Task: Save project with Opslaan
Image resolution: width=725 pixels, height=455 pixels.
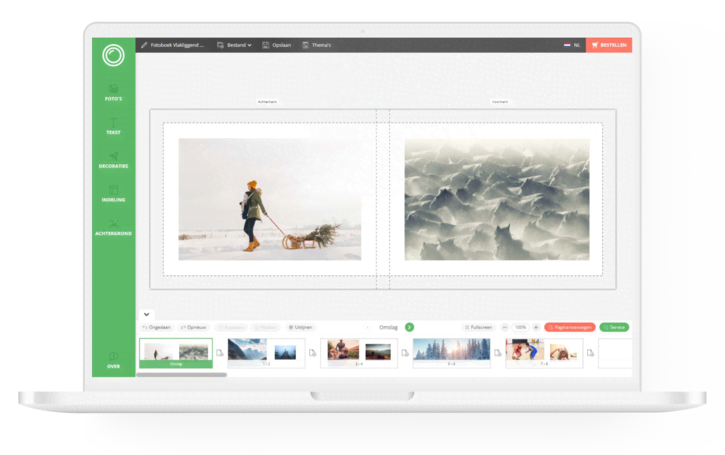Action: [x=277, y=45]
